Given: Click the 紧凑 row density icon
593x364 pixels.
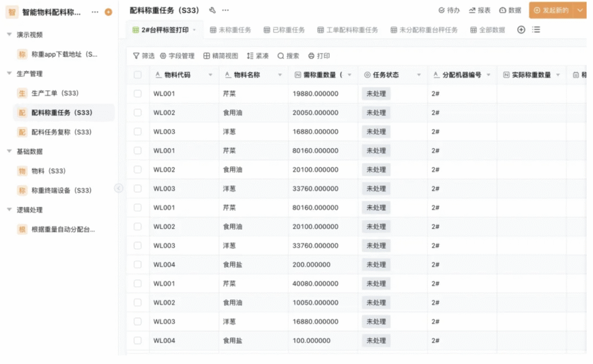Looking at the screenshot, I should coord(250,56).
